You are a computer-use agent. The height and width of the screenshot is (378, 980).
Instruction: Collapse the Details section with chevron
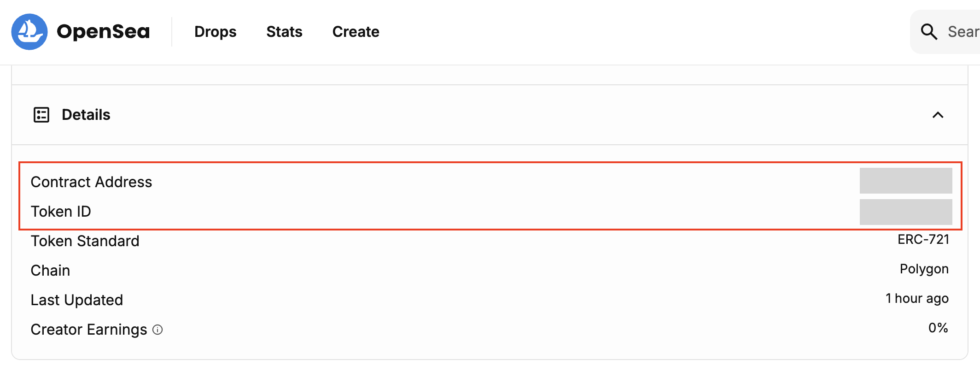(938, 115)
